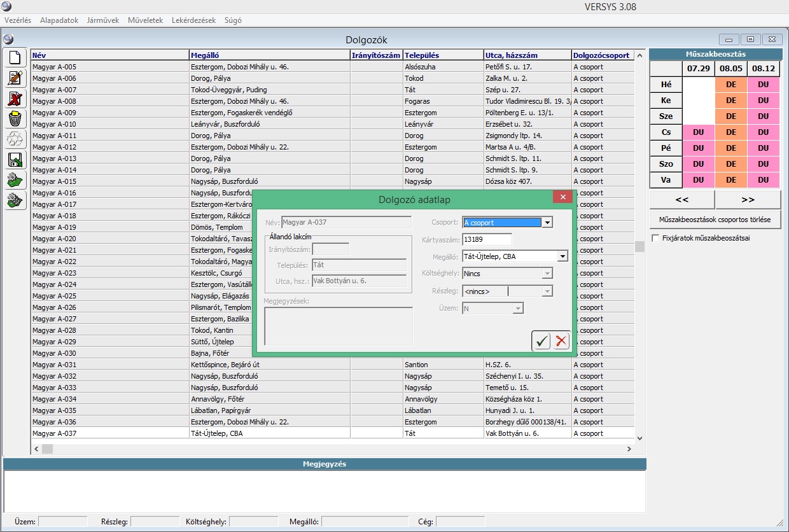
Task: Go to previous weeks with << button
Action: (682, 199)
